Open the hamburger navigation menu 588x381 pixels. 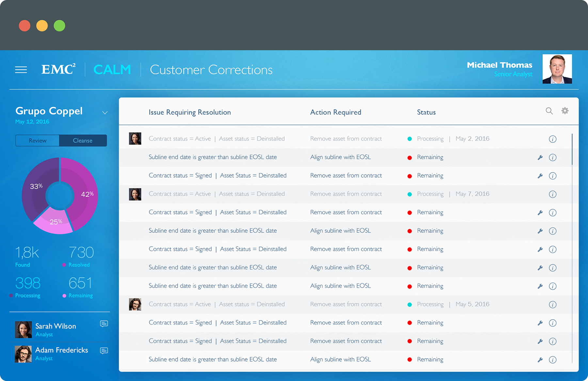click(21, 70)
